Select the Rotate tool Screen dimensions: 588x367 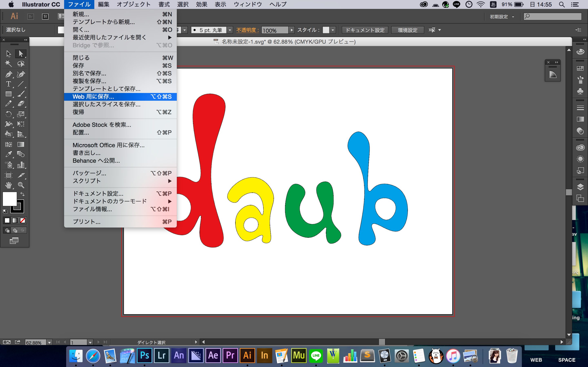point(8,114)
